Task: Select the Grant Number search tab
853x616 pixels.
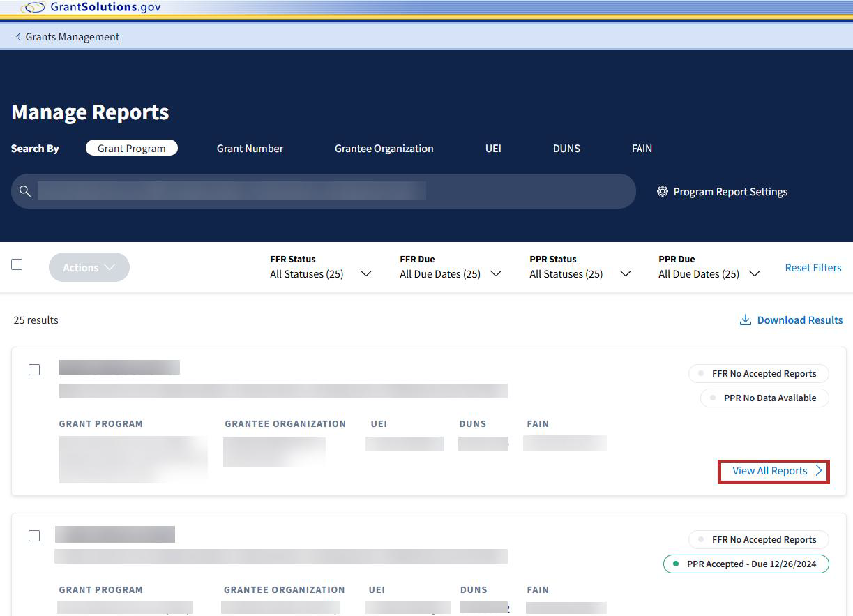Action: point(250,149)
